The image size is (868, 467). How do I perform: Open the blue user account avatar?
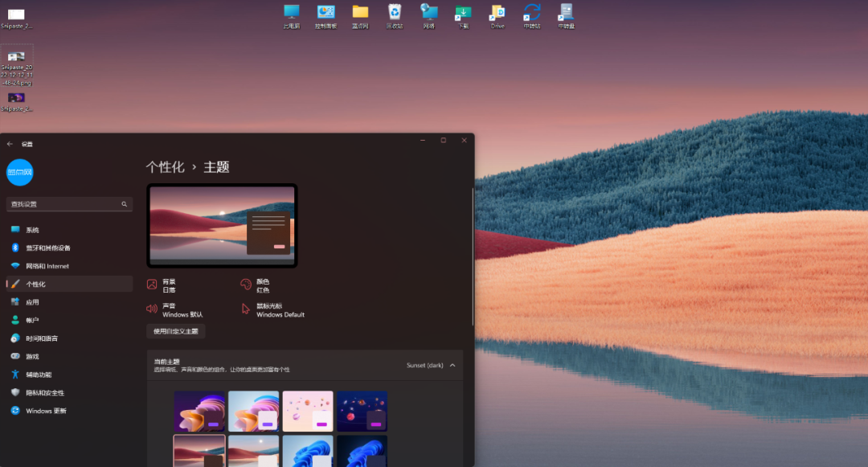tap(20, 173)
